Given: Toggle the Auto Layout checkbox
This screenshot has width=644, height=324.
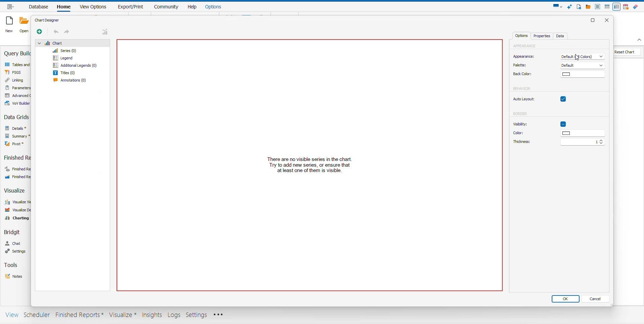Looking at the screenshot, I should tap(563, 99).
